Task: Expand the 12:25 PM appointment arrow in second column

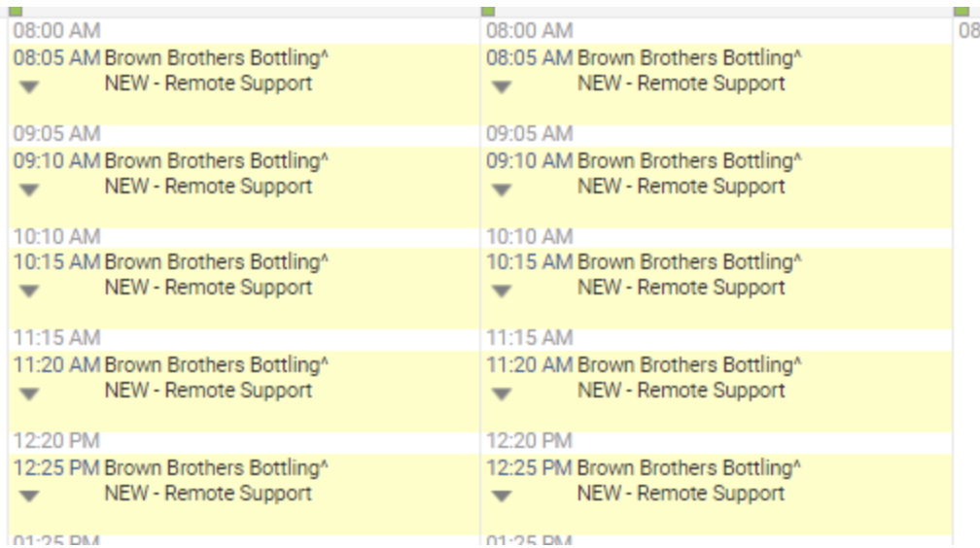Action: (x=502, y=497)
